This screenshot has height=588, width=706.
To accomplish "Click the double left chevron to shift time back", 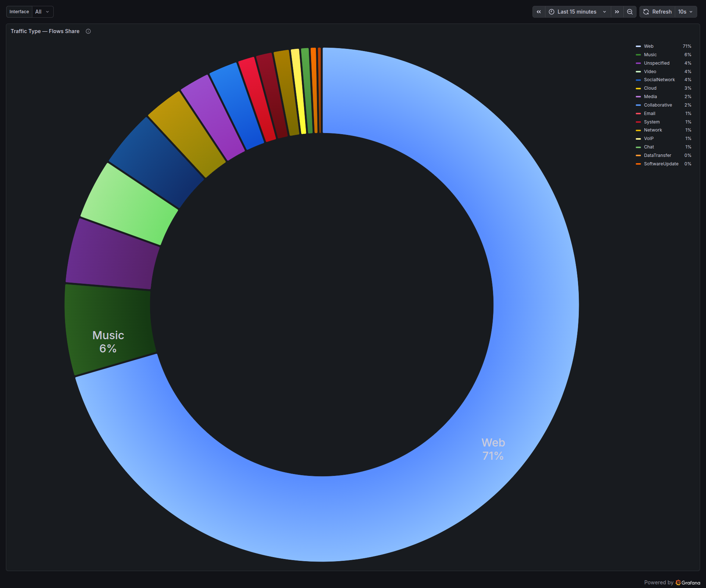I will point(538,11).
